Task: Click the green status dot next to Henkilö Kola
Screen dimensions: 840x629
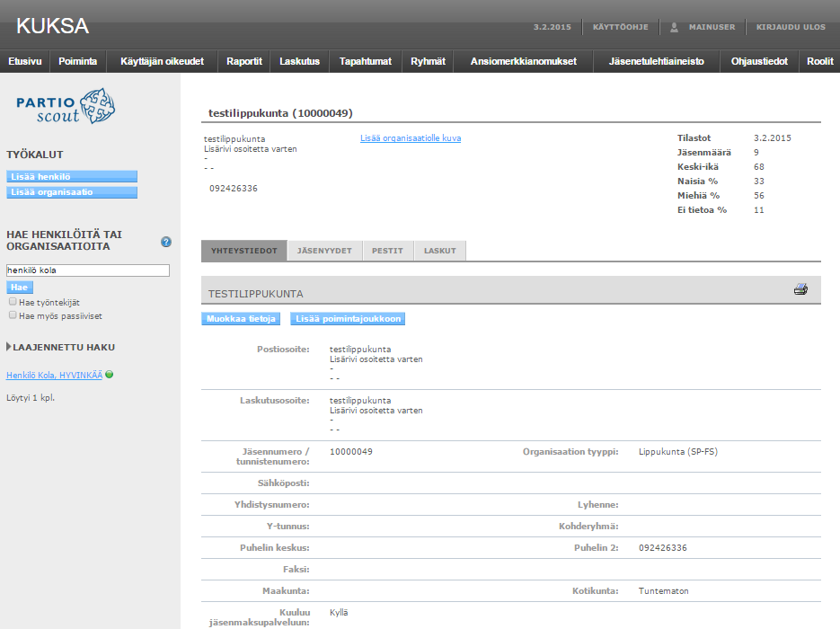Action: (x=110, y=375)
